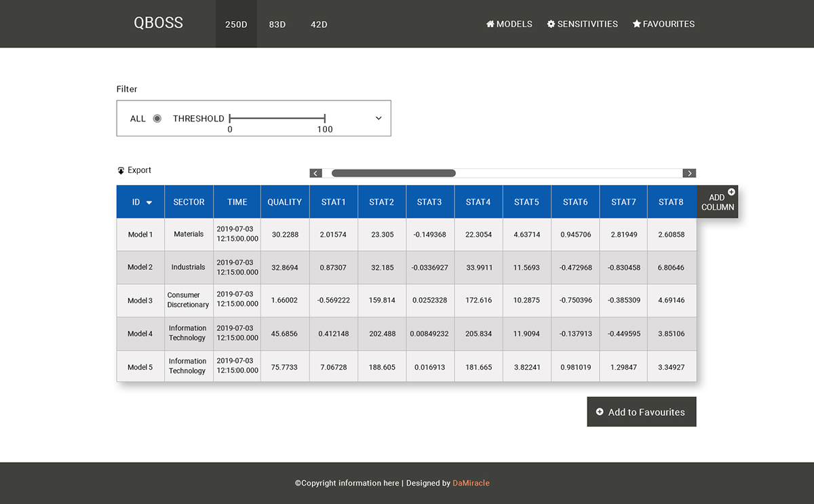Viewport: 814px width, 504px height.
Task: Select the Model 3 row ID
Action: tap(140, 301)
